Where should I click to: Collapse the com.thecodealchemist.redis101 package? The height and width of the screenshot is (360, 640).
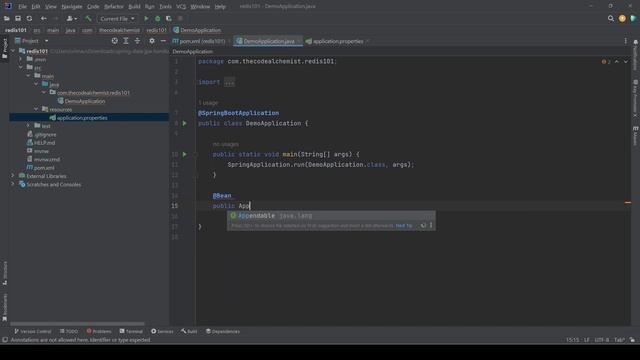[44, 93]
